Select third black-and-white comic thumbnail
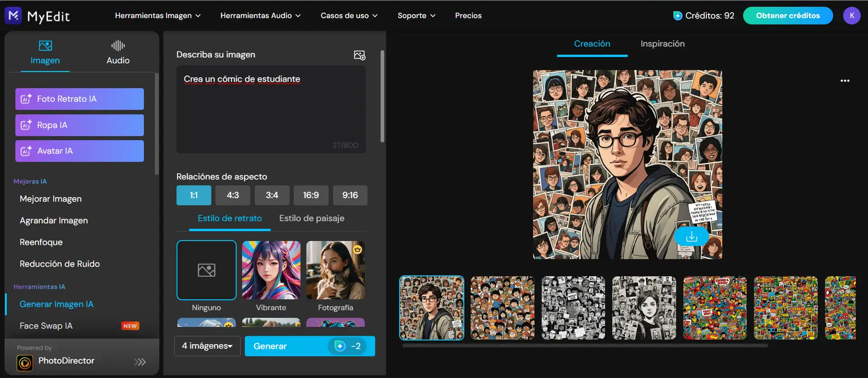 [573, 308]
